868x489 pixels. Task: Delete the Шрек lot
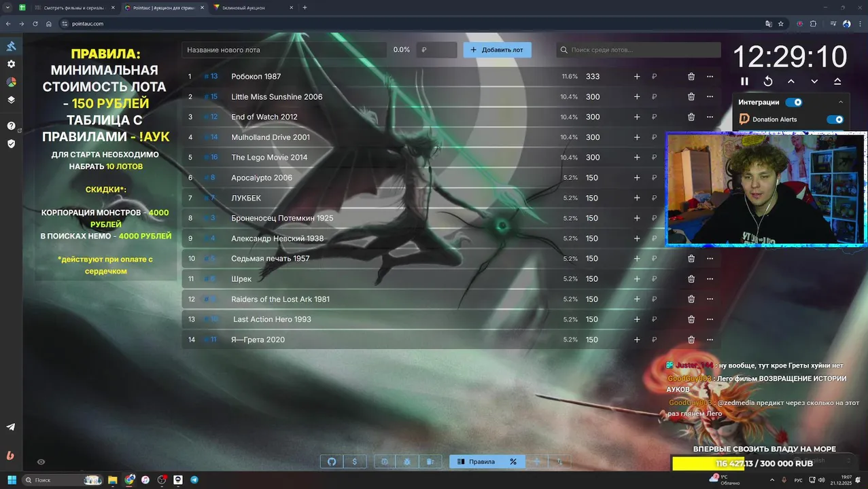[x=691, y=278]
